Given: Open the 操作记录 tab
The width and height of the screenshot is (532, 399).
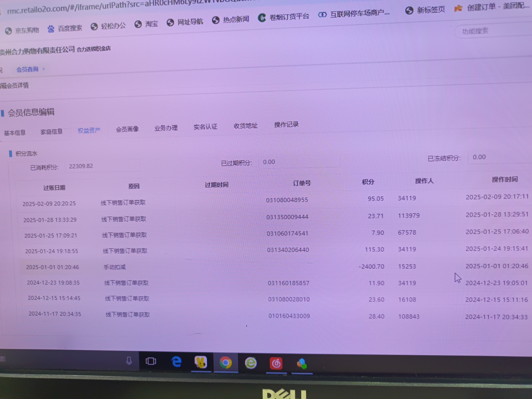Looking at the screenshot, I should click(x=286, y=125).
